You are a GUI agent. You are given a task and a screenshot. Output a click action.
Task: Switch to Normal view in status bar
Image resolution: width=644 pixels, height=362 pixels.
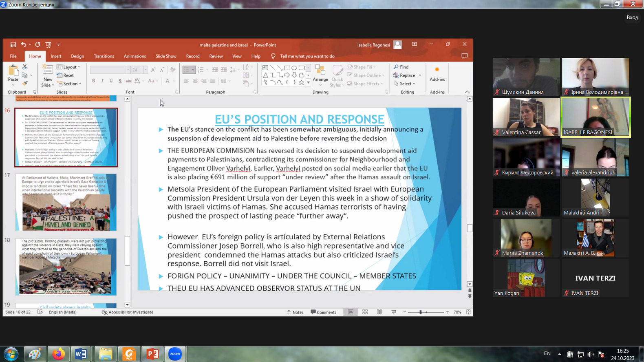pos(351,312)
